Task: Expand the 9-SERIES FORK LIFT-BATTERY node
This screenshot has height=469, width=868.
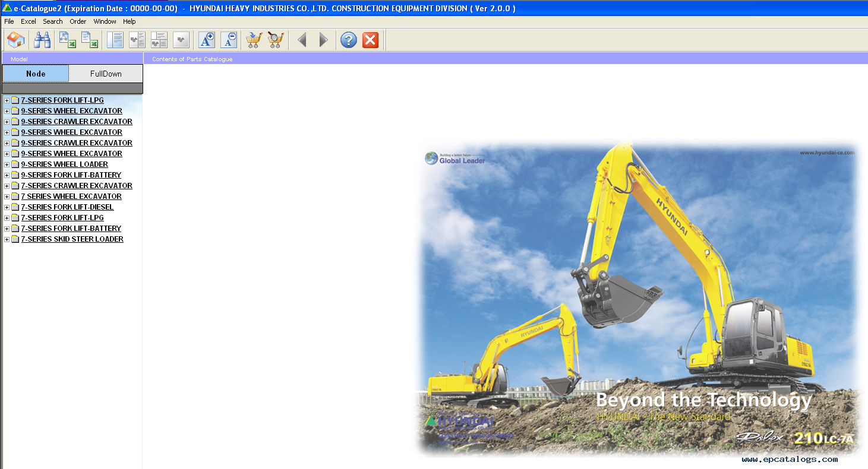Action: click(x=7, y=175)
